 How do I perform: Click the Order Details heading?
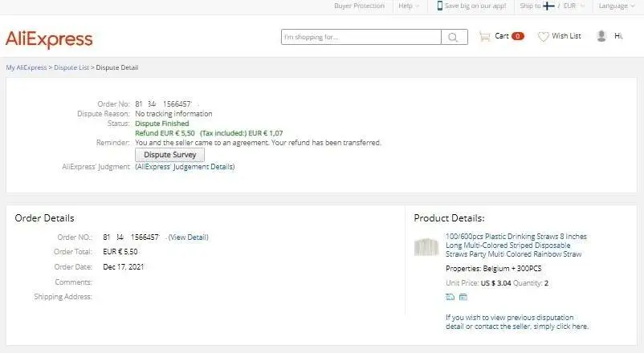(x=44, y=218)
